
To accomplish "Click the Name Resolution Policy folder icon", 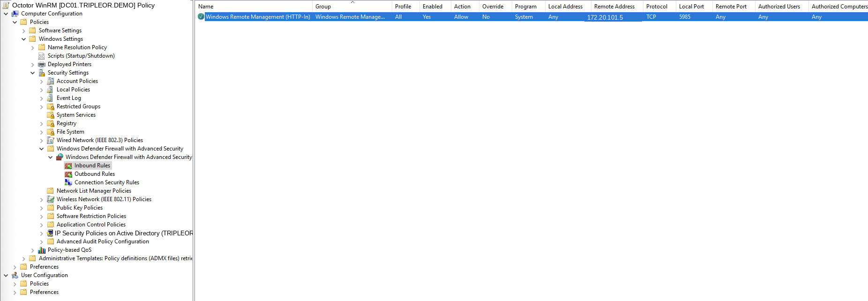I will pyautogui.click(x=42, y=47).
